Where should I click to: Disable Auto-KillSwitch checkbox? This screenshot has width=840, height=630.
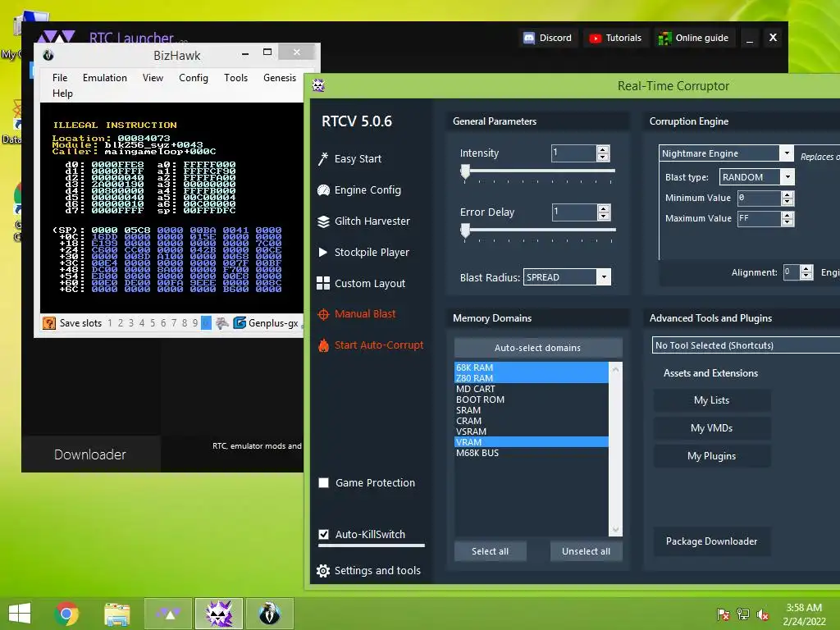point(323,534)
